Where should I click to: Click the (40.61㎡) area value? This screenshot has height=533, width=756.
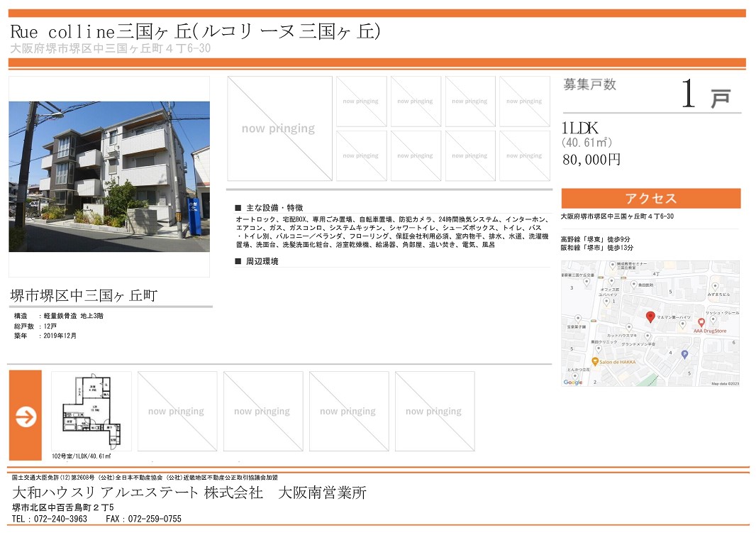pyautogui.click(x=587, y=142)
